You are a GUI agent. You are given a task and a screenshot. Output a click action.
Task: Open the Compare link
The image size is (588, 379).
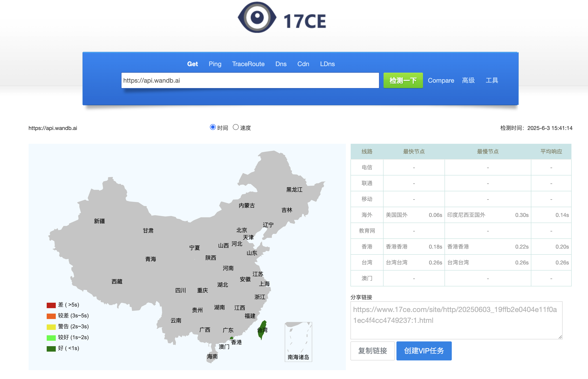click(x=441, y=80)
